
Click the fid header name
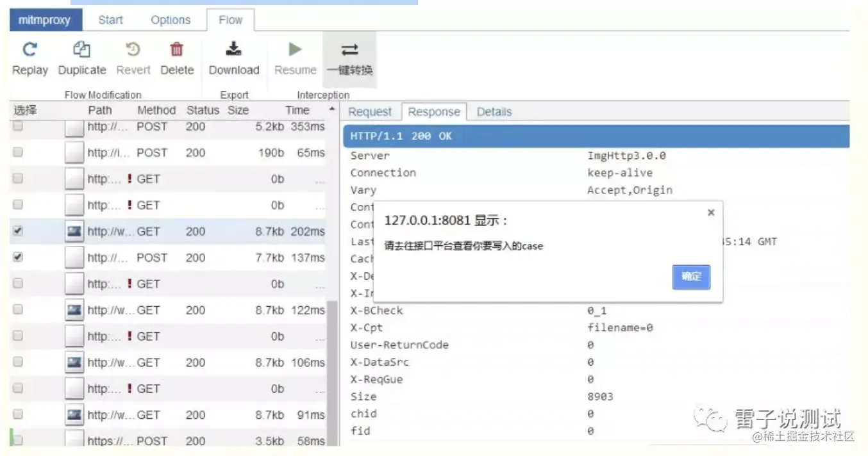tap(360, 432)
